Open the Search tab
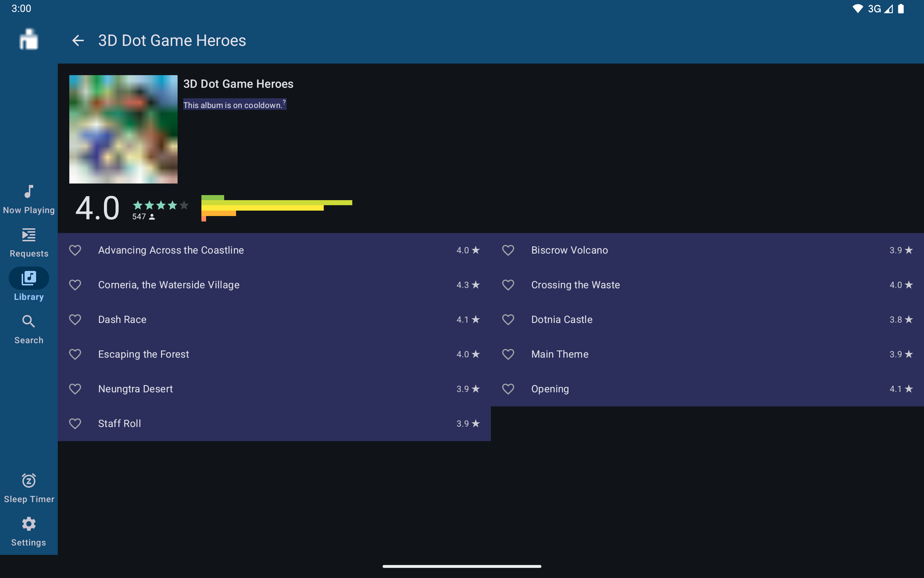 tap(29, 329)
